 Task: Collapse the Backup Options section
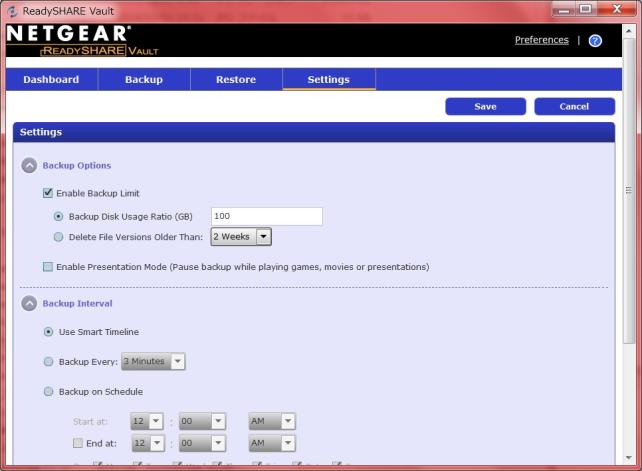pyautogui.click(x=29, y=165)
